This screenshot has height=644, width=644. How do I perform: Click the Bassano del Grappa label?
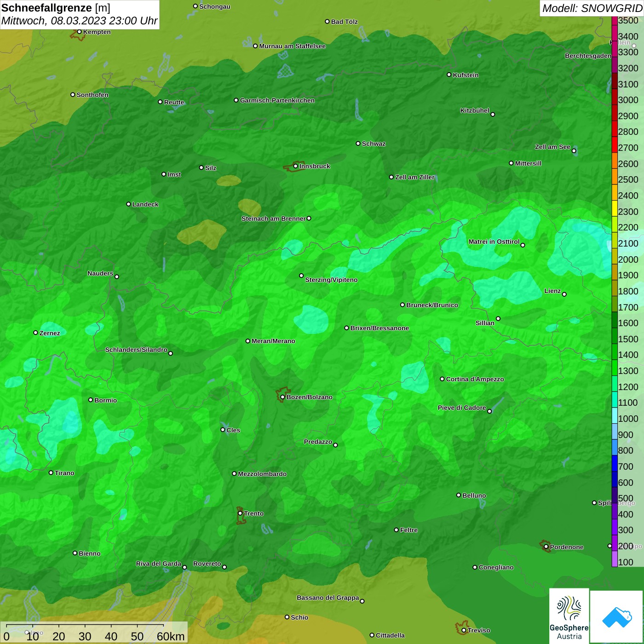pyautogui.click(x=328, y=598)
